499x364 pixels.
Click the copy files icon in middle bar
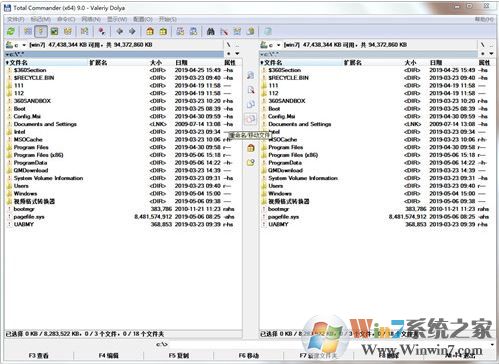251,104
